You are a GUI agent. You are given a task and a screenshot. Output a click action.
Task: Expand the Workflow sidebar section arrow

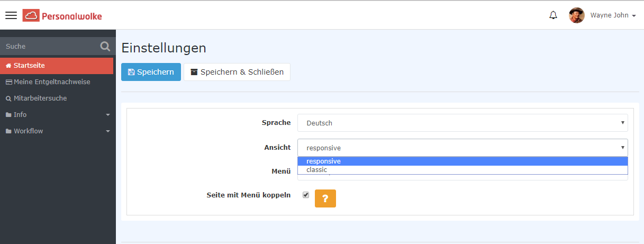pos(107,131)
